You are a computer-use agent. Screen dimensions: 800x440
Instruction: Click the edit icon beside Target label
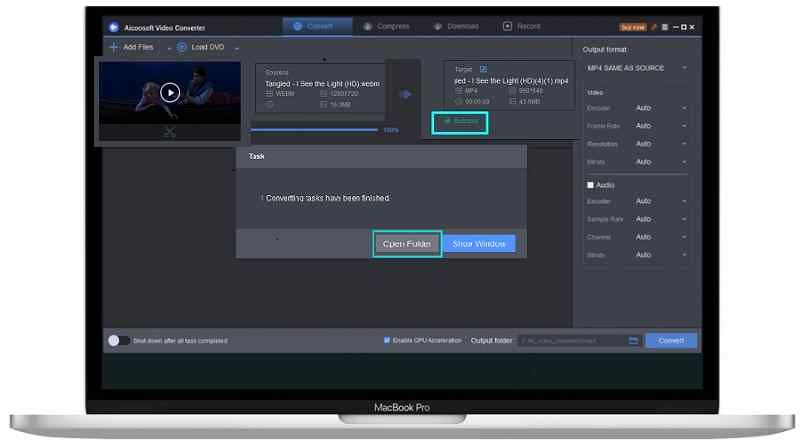[484, 68]
